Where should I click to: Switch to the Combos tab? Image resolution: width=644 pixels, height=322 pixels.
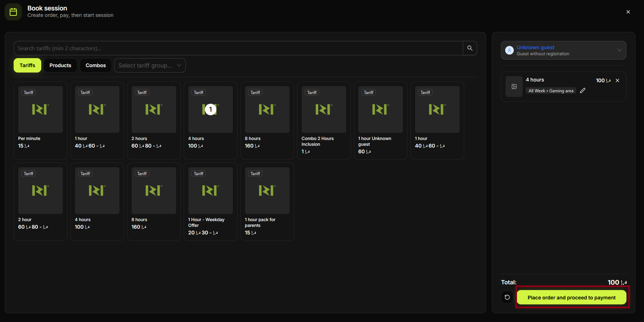coord(95,65)
